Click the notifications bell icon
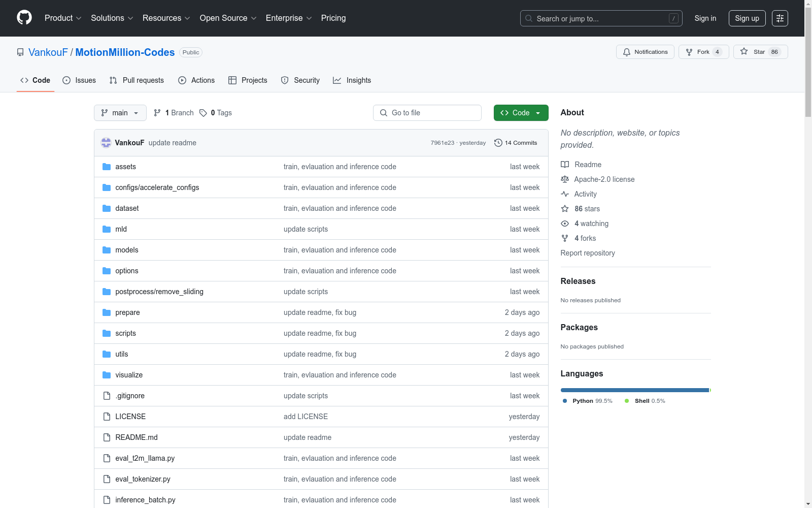 (627, 52)
